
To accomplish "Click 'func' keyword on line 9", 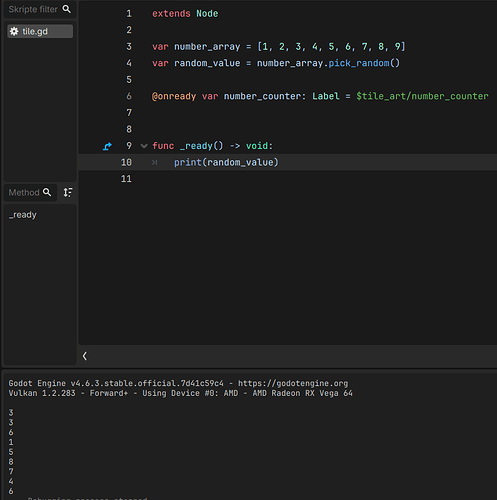I will pyautogui.click(x=163, y=146).
